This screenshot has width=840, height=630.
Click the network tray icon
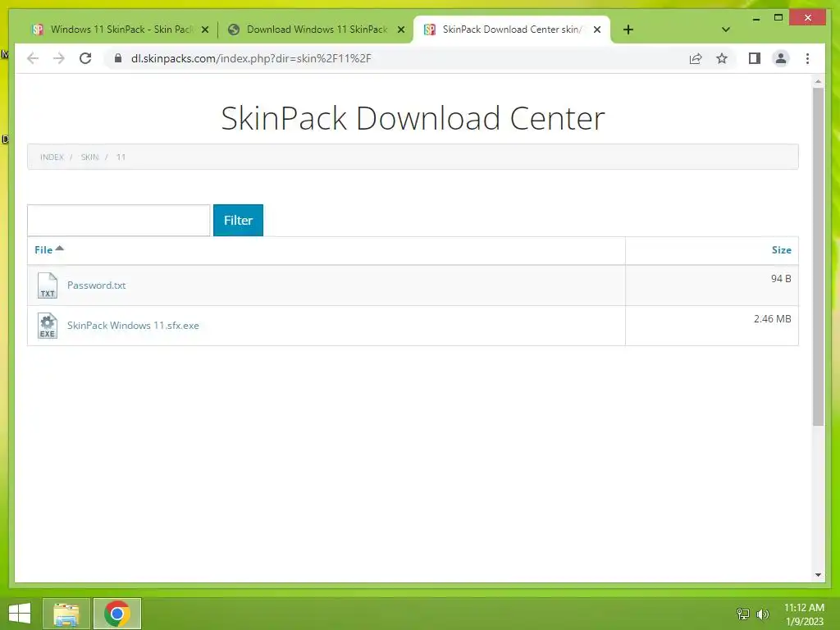click(743, 614)
